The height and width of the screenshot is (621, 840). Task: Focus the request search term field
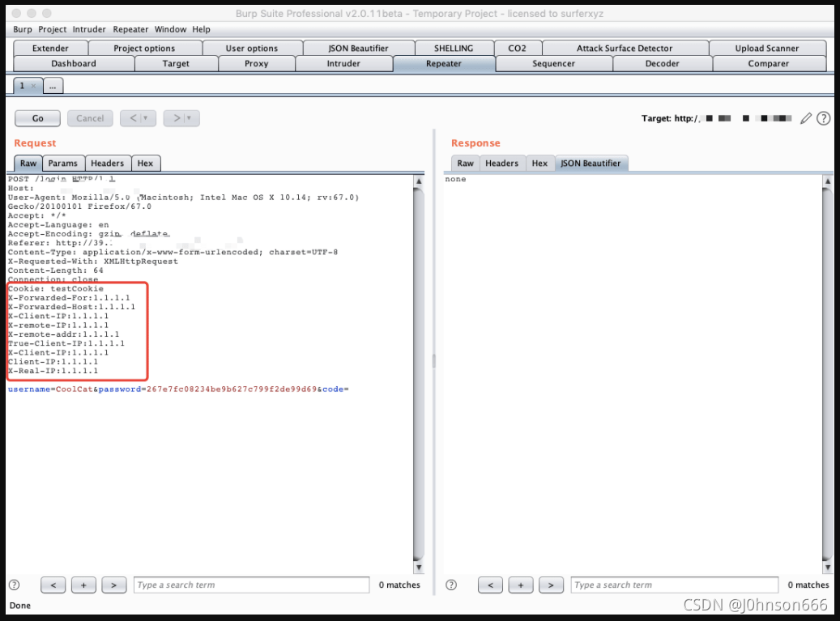click(x=251, y=585)
